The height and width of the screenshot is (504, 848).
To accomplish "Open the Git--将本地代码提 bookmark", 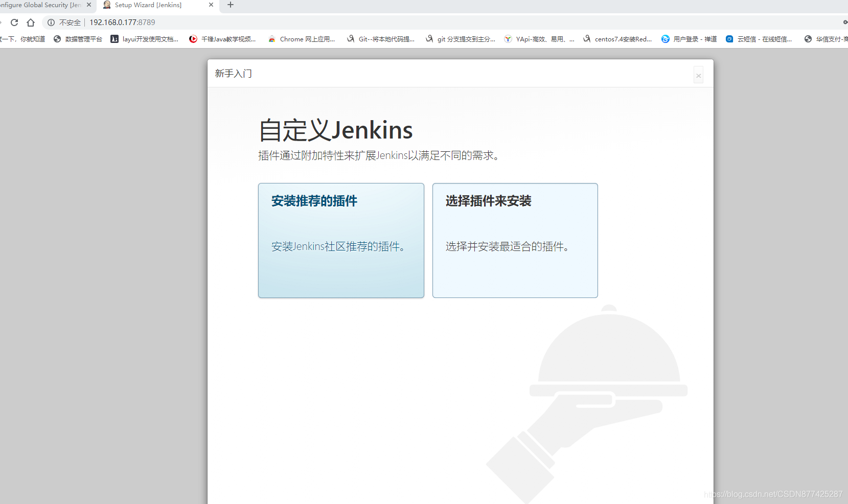I will coord(381,39).
